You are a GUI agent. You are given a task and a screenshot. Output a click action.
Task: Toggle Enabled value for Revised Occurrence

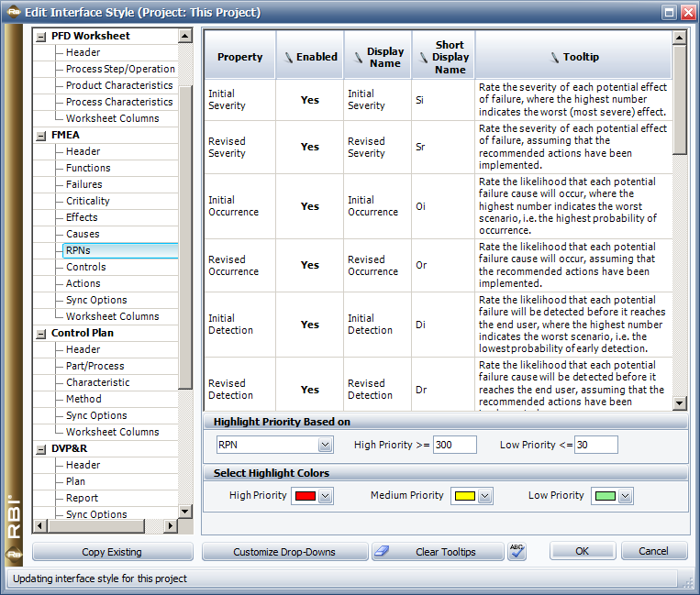pyautogui.click(x=309, y=265)
